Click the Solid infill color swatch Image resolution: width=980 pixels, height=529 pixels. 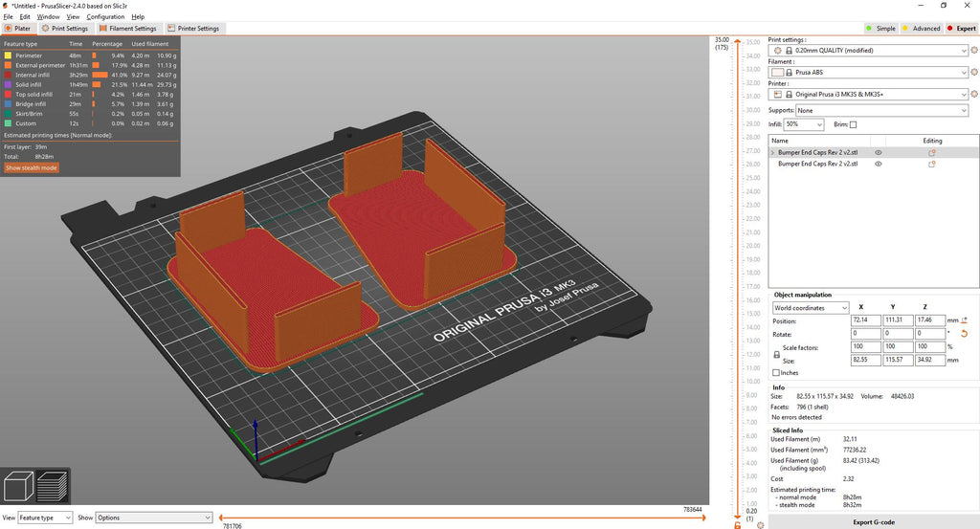tap(8, 84)
